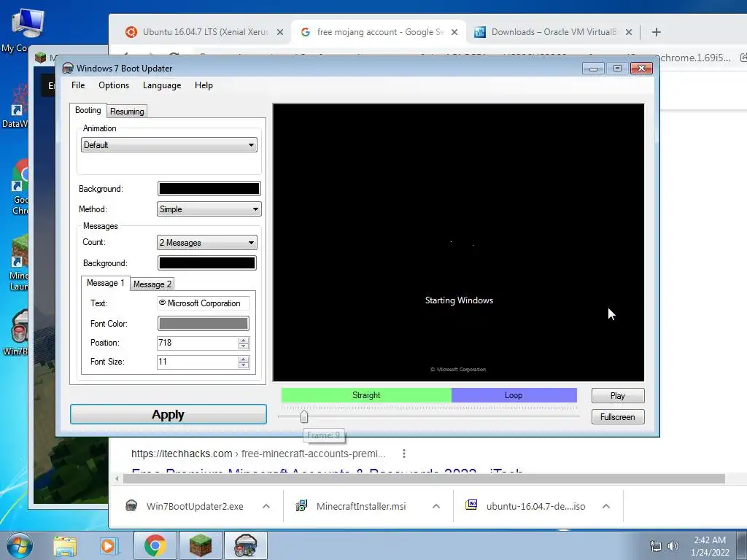Expand the Animation dropdown set to Default
The height and width of the screenshot is (560, 747).
click(169, 145)
